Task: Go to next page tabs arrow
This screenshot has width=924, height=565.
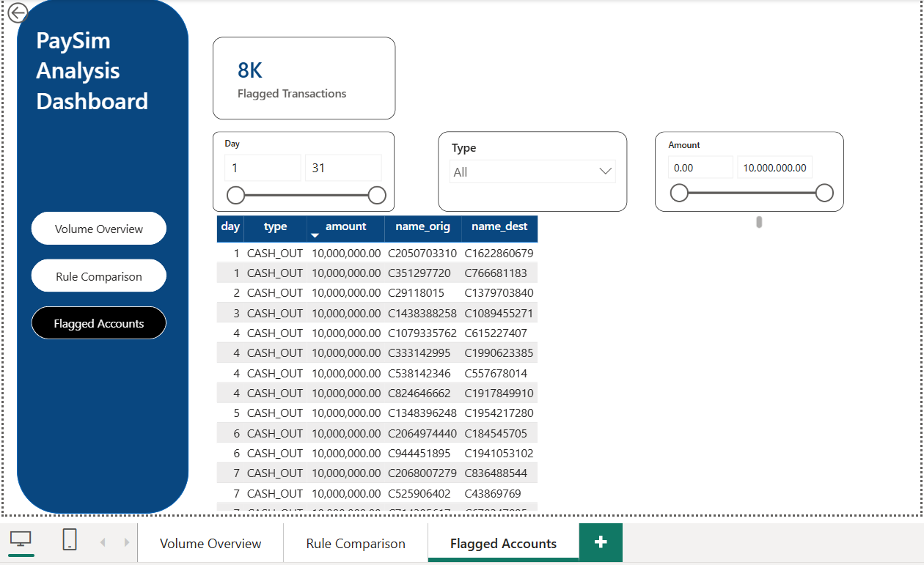Action: point(126,542)
